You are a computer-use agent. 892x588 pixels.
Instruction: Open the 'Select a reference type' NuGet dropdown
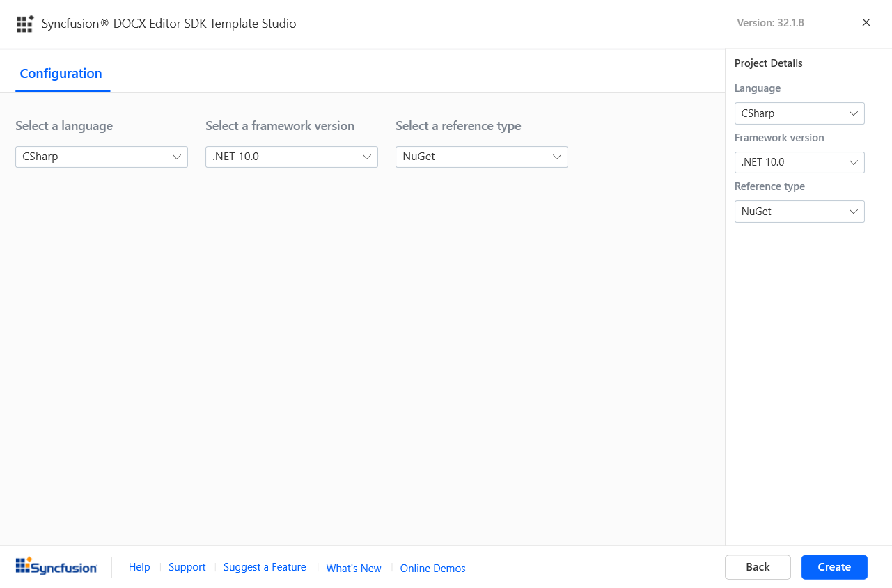(x=481, y=157)
